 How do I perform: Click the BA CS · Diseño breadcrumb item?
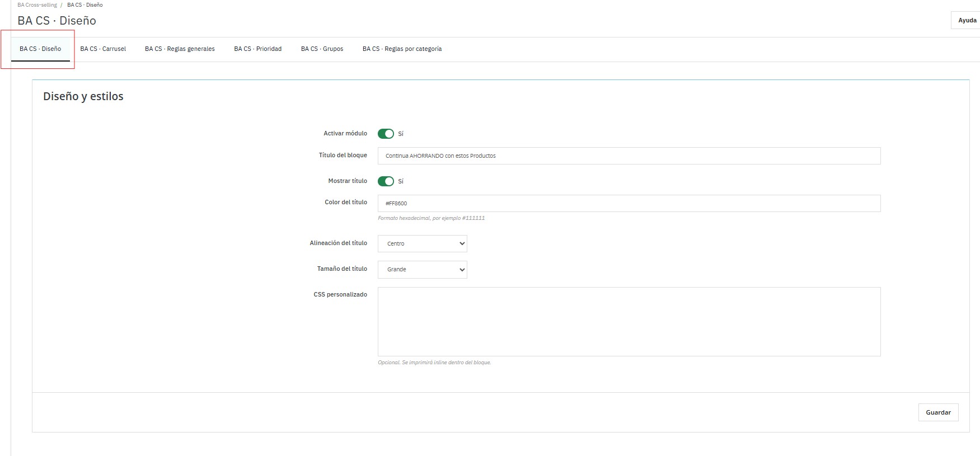[x=85, y=5]
